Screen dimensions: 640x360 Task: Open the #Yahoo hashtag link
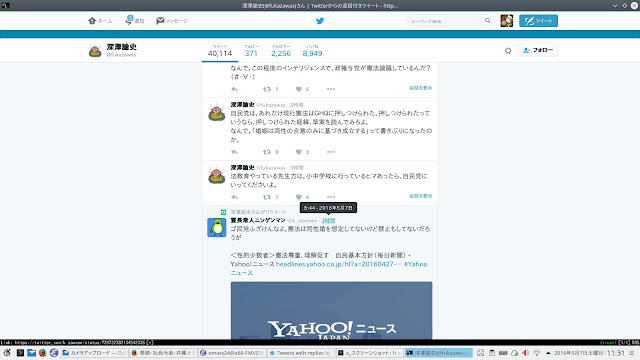(x=329, y=268)
